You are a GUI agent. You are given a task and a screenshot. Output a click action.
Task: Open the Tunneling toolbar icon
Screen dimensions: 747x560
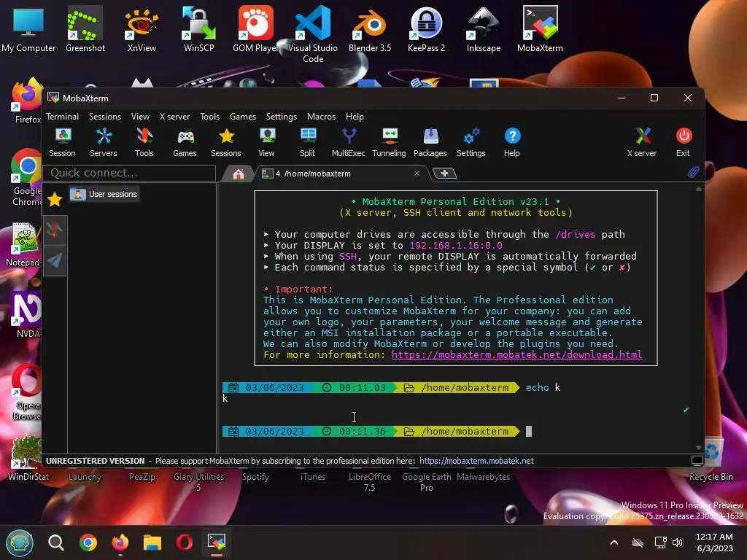click(389, 142)
